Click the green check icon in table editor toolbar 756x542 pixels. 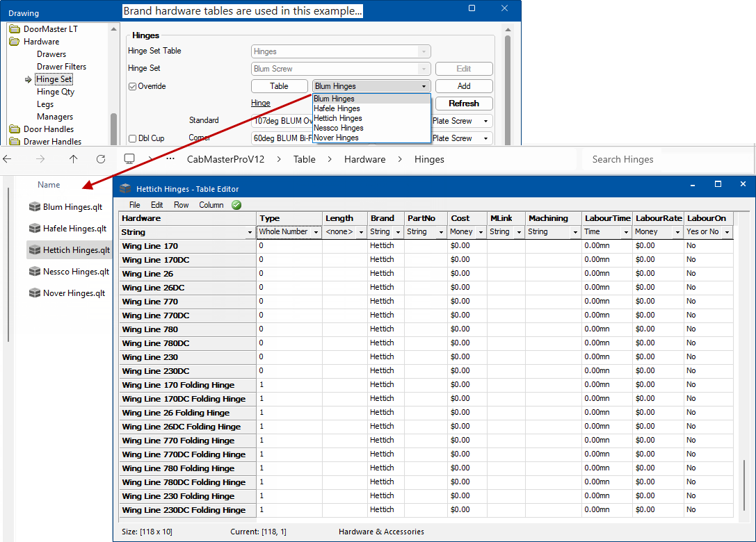point(237,205)
